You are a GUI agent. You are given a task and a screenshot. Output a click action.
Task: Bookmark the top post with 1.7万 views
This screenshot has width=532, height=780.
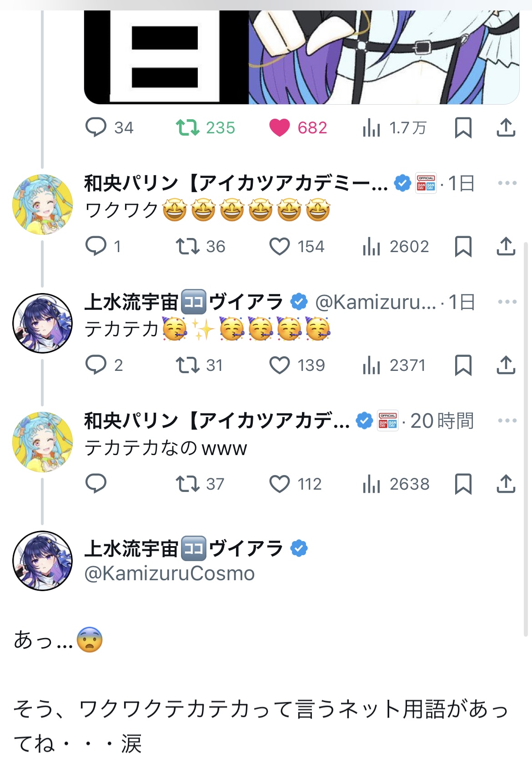(x=463, y=128)
